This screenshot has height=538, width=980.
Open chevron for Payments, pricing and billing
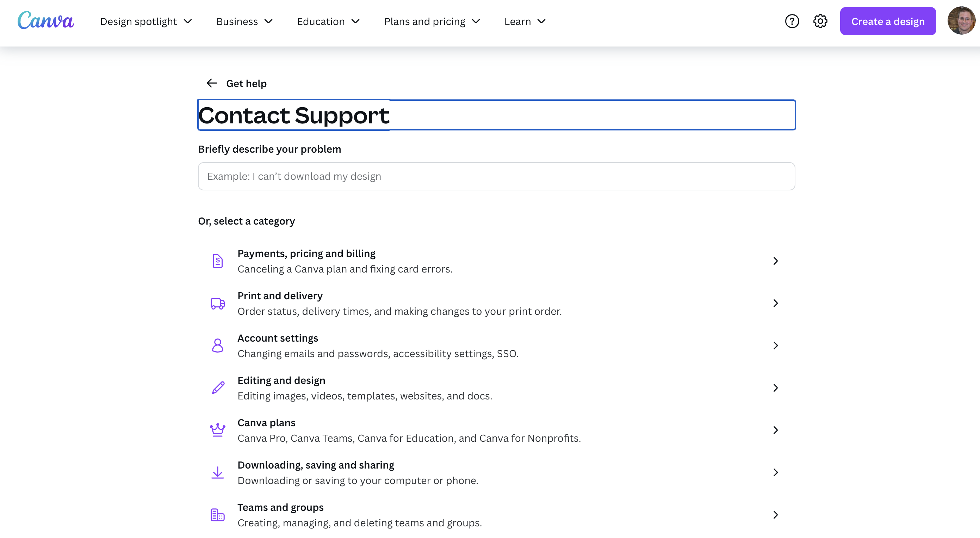[x=775, y=261]
